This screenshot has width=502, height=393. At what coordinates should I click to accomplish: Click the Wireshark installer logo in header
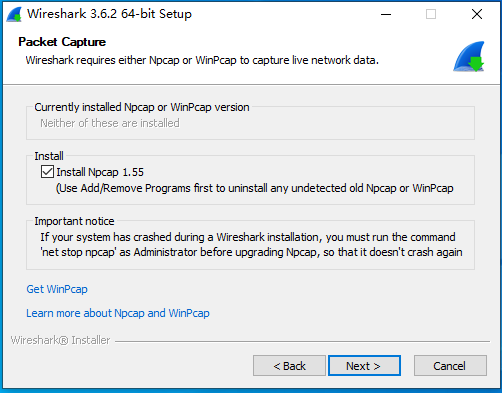pos(469,56)
